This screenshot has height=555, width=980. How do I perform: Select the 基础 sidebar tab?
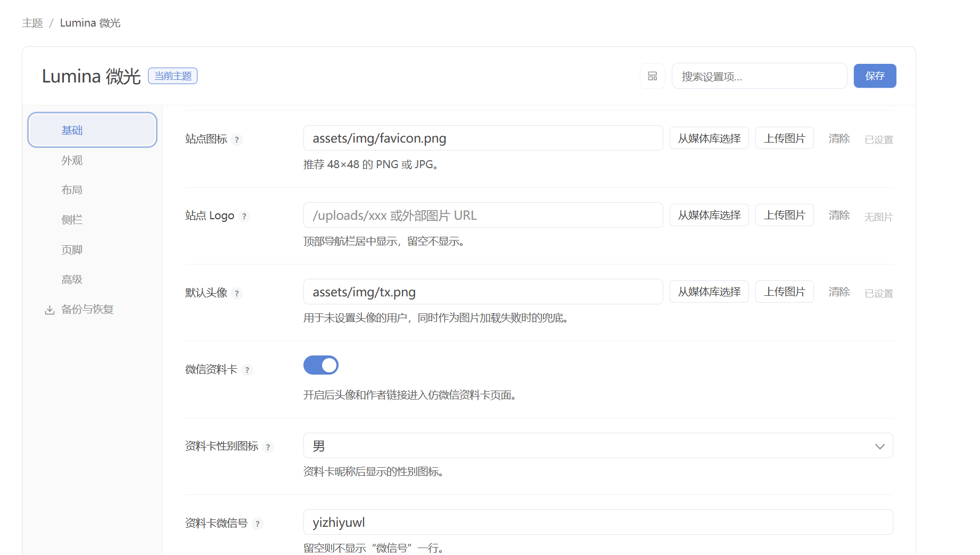tap(92, 130)
